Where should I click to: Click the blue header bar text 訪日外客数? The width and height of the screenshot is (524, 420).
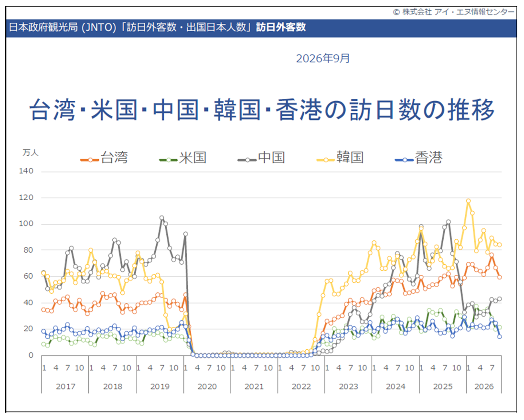(281, 27)
